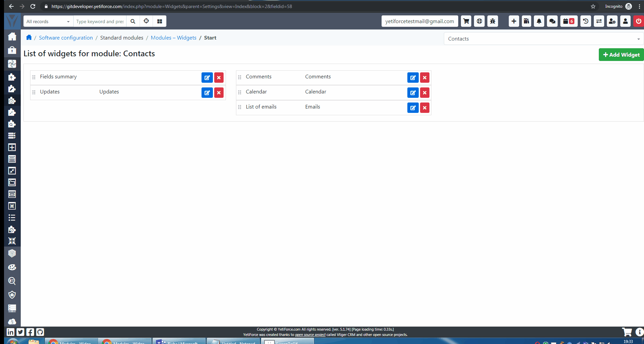This screenshot has height=344, width=644.
Task: Open calendar reminders with badge 6
Action: pyautogui.click(x=569, y=21)
